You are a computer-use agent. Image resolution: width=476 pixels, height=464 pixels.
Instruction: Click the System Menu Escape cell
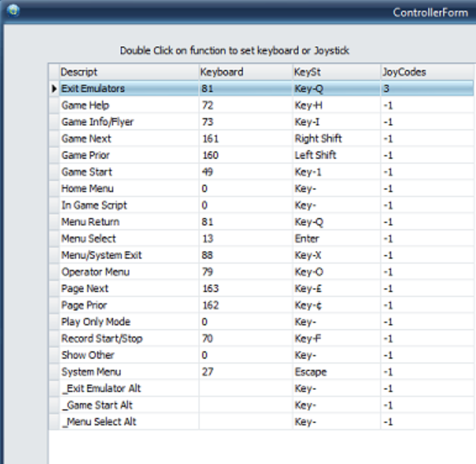tap(336, 372)
